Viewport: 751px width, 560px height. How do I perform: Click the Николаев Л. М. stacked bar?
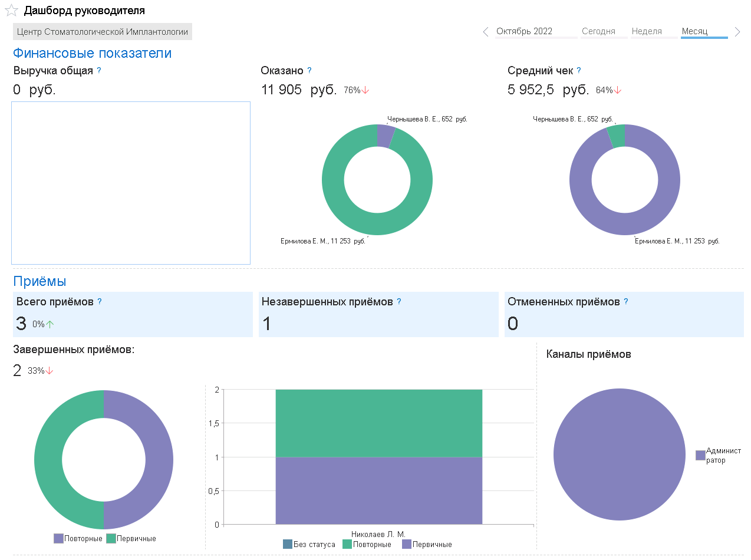tap(378, 457)
